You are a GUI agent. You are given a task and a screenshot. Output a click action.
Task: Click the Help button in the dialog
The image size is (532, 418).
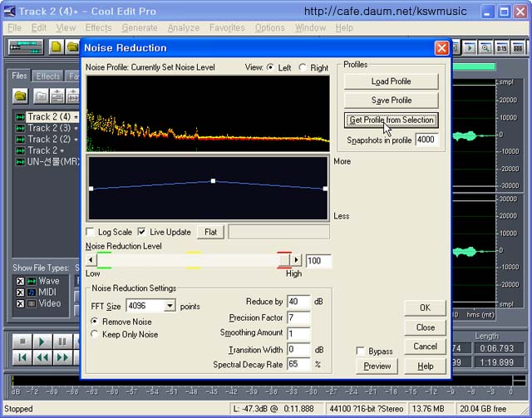(x=425, y=366)
